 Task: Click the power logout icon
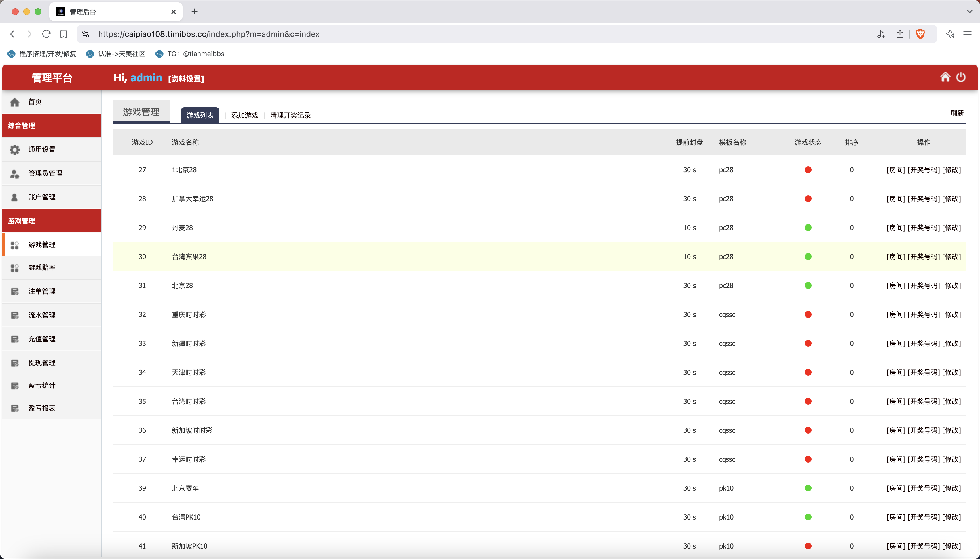pyautogui.click(x=961, y=77)
